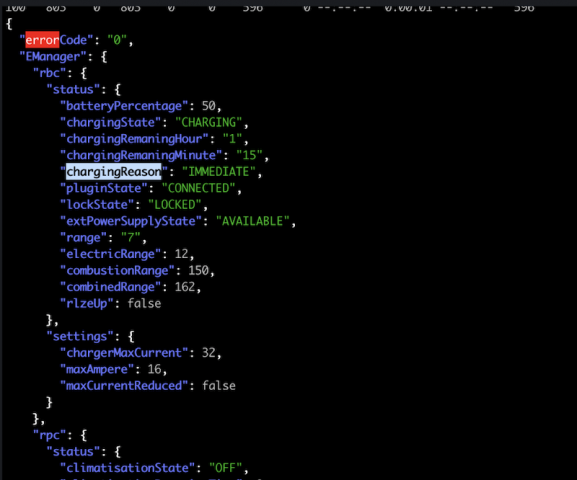The image size is (577, 480).
Task: Click the highlighted "error" text in errorCode
Action: (x=42, y=40)
